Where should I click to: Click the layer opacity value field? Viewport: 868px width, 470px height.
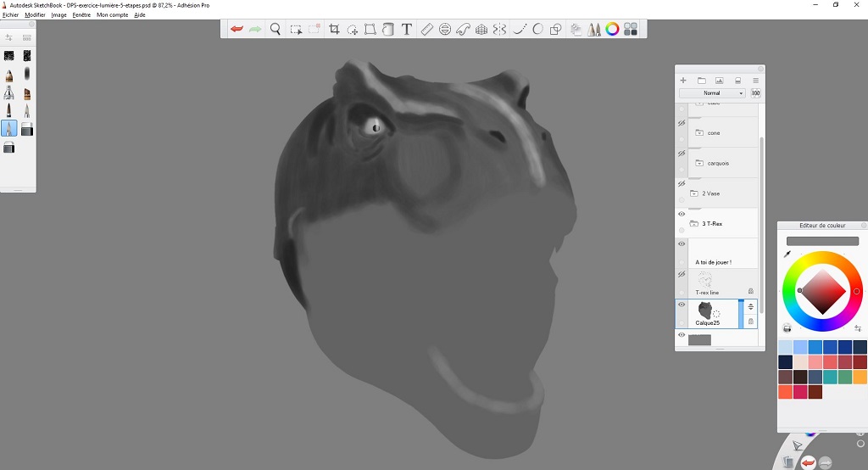coord(755,93)
